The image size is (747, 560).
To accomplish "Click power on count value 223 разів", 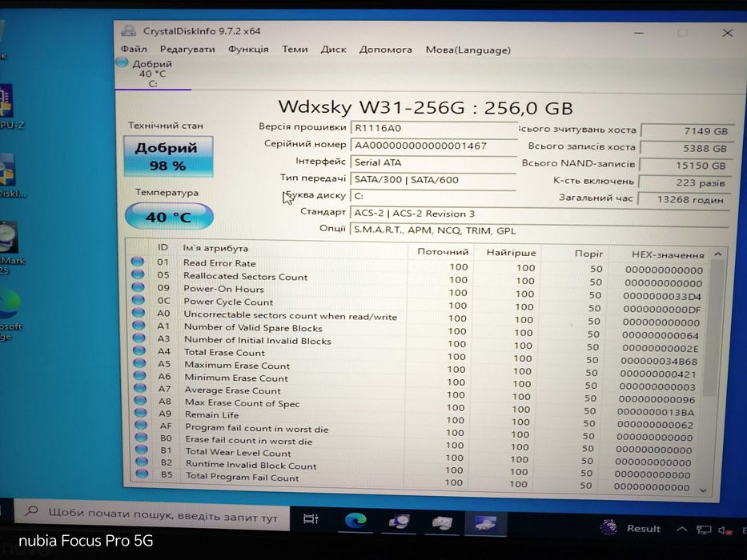I will pos(684,182).
